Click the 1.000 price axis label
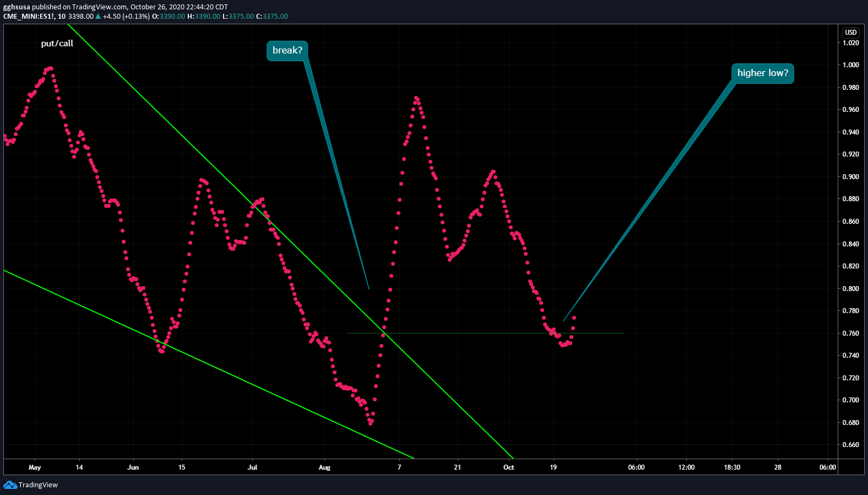 pyautogui.click(x=851, y=65)
